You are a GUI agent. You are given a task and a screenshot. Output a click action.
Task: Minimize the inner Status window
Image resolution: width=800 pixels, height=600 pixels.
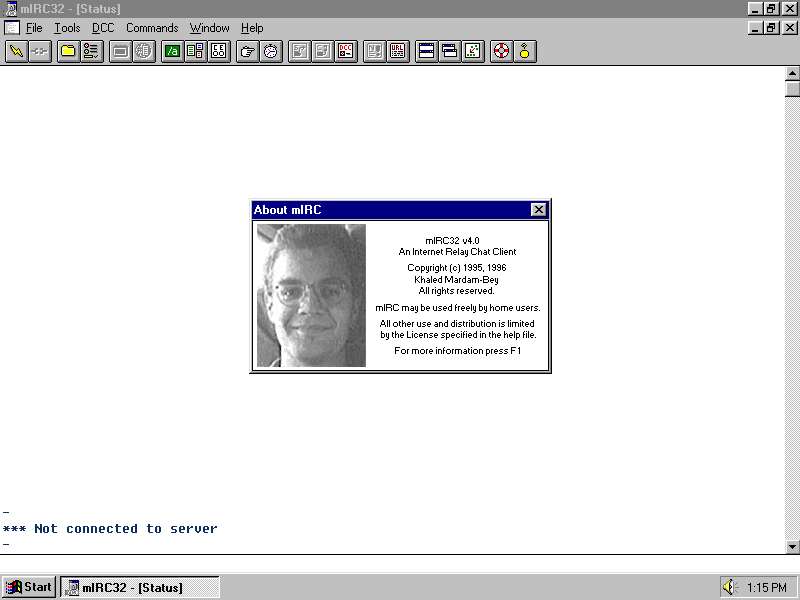tap(756, 28)
